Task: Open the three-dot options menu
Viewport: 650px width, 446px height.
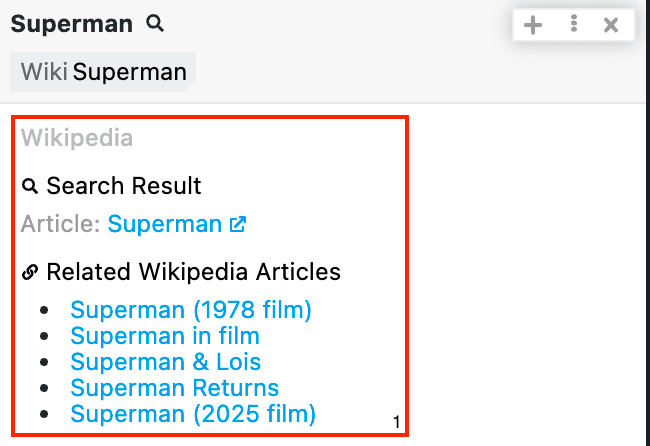Action: [x=574, y=24]
